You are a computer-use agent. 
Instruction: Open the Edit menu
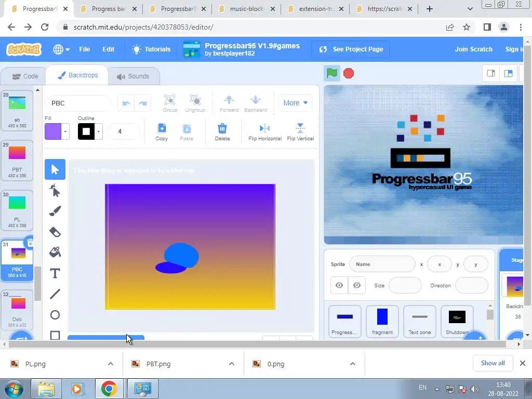click(x=108, y=49)
